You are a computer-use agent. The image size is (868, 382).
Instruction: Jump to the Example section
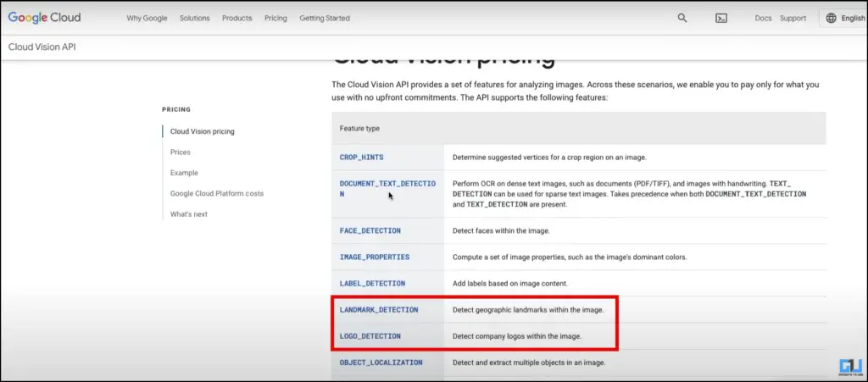click(184, 173)
